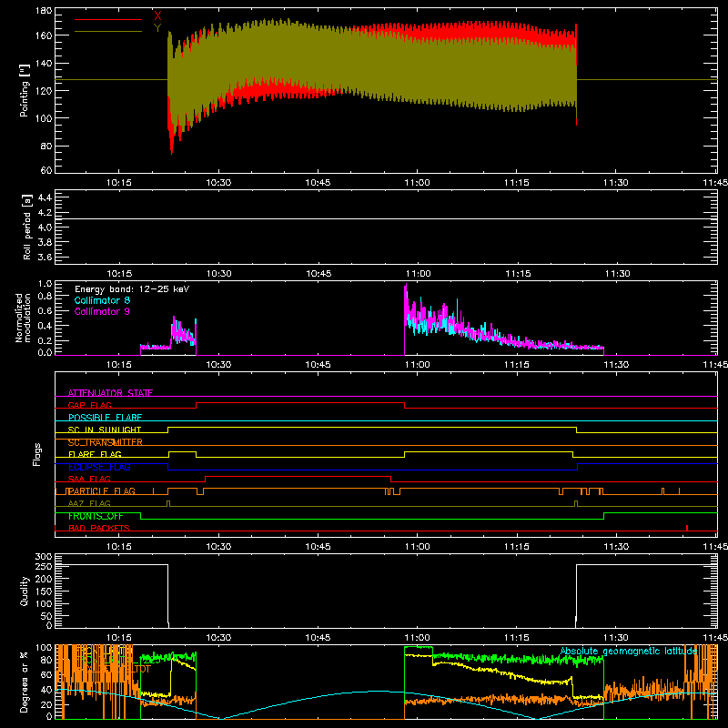728x728 pixels.
Task: Click 11:30 time label under Quality plot
Action: [x=616, y=638]
